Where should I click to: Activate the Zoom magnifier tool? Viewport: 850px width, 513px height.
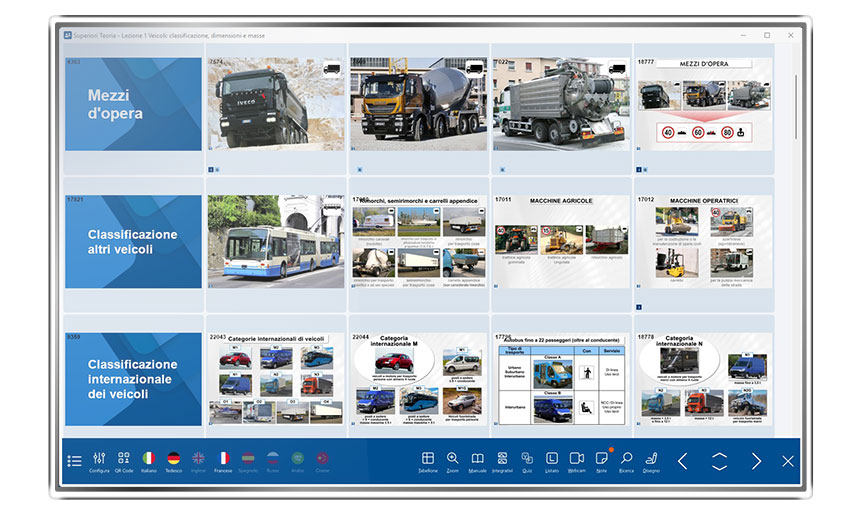click(x=453, y=460)
